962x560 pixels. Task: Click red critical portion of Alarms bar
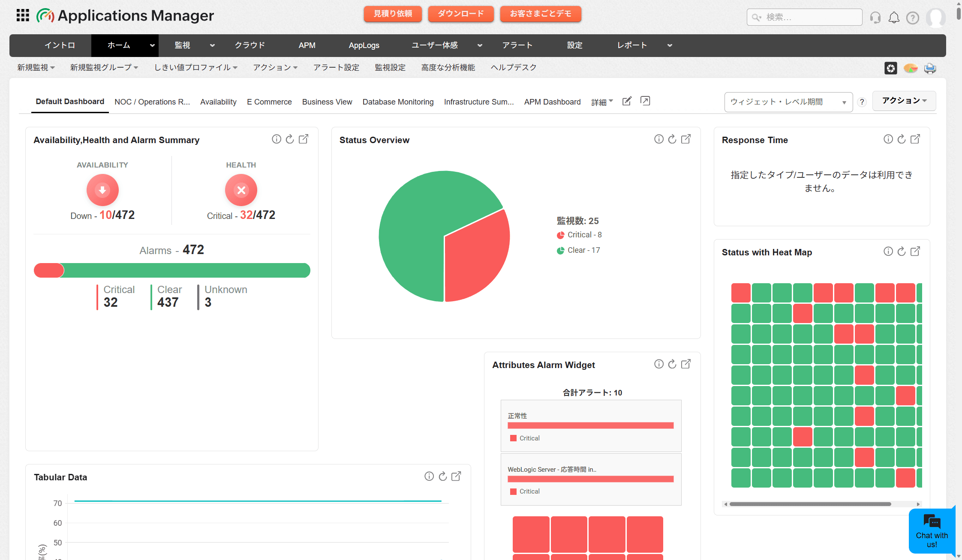(49, 270)
